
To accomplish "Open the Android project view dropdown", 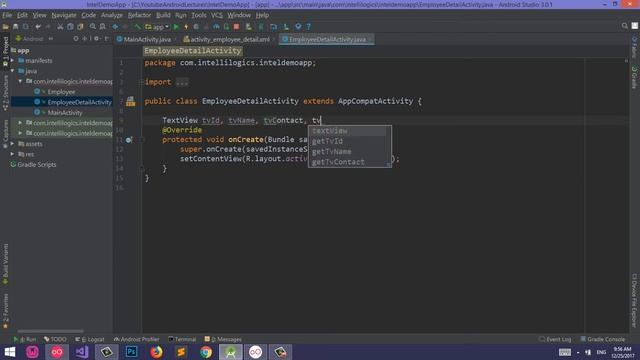I will click(x=34, y=39).
